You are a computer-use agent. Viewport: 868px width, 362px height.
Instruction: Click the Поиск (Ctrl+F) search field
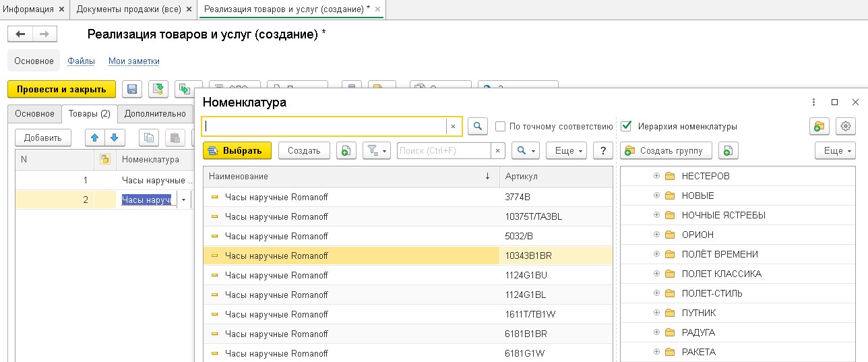pos(444,151)
